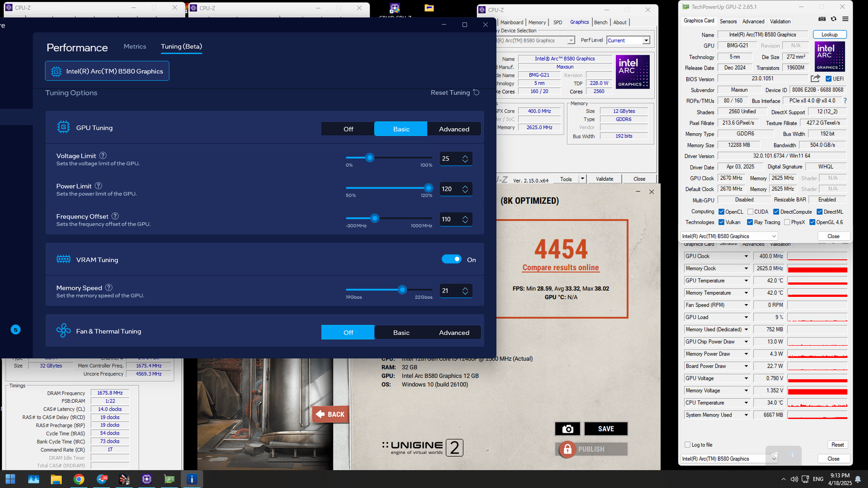
Task: Toggle the PhysX checkbox in GPU-Z
Action: (787, 222)
